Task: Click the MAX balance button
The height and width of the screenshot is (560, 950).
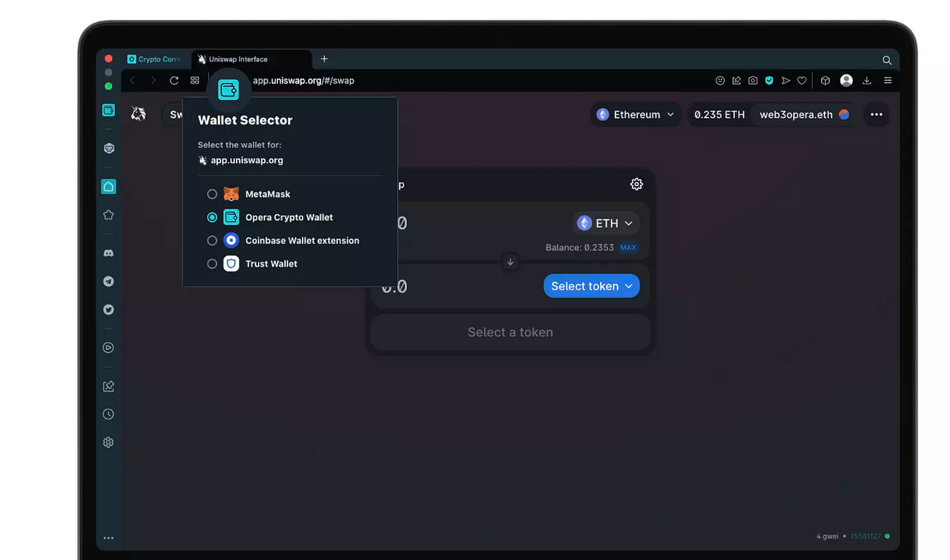Action: tap(628, 247)
